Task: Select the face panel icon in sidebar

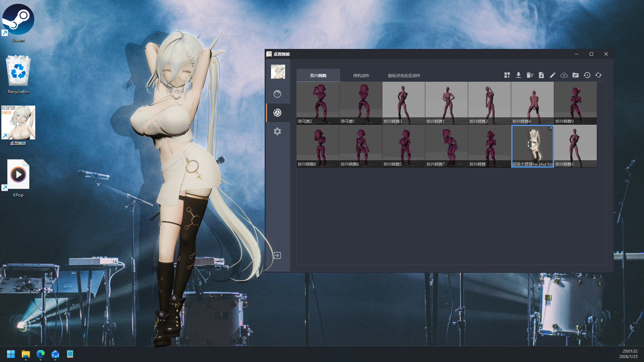Action: (277, 94)
